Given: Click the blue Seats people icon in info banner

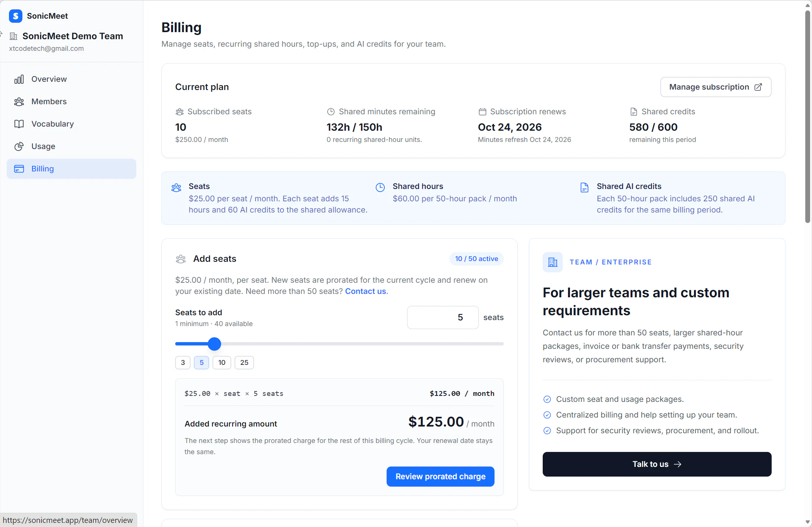Looking at the screenshot, I should pos(176,187).
